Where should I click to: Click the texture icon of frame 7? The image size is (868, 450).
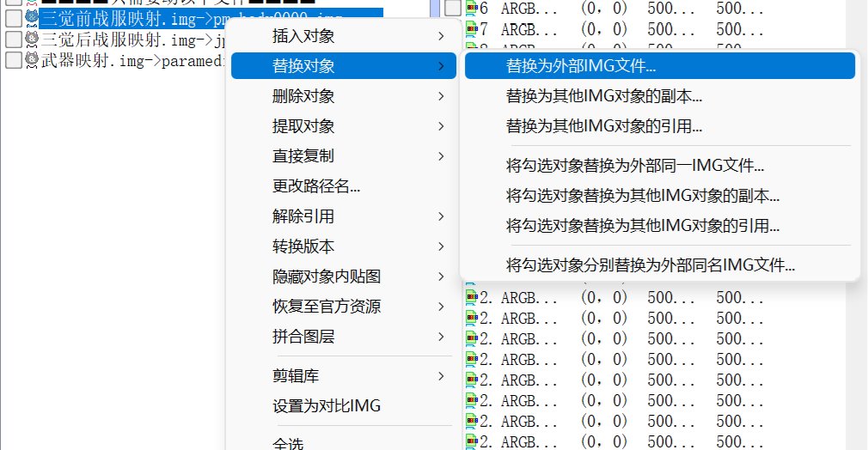click(472, 29)
